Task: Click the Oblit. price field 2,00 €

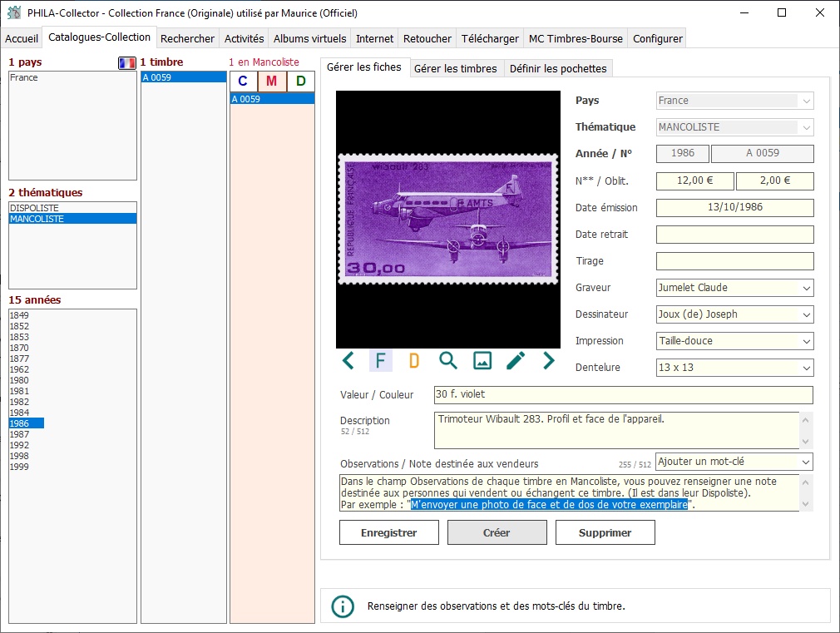Action: point(774,181)
